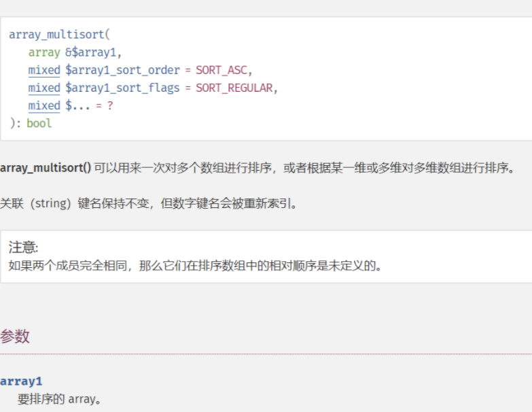Open the mixed type link before $...
This screenshot has width=532, height=412.
click(x=44, y=105)
